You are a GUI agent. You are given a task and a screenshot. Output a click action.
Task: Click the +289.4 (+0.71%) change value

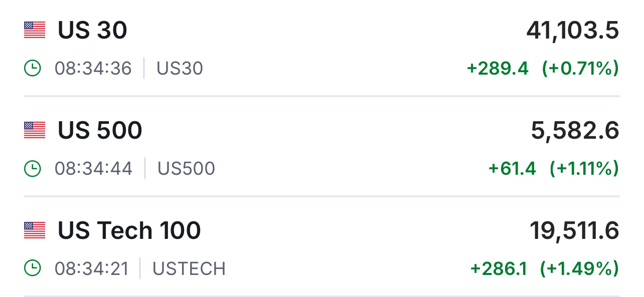tap(543, 69)
